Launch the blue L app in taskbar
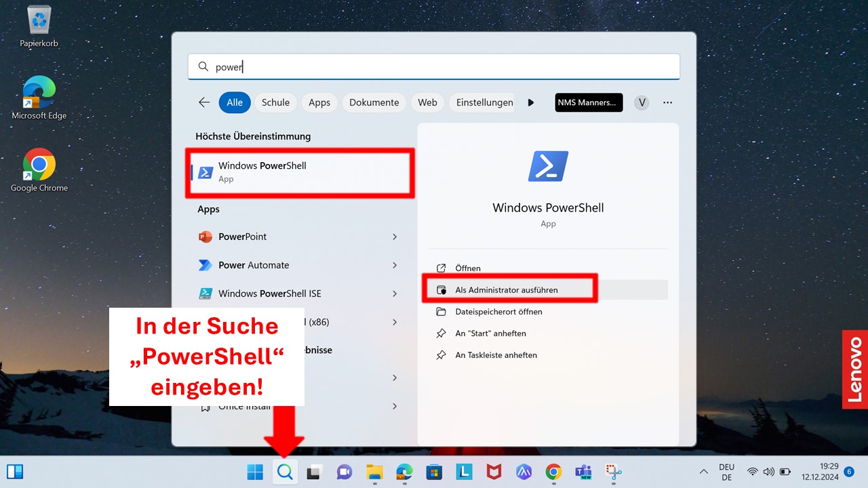The height and width of the screenshot is (488, 868). pos(464,472)
